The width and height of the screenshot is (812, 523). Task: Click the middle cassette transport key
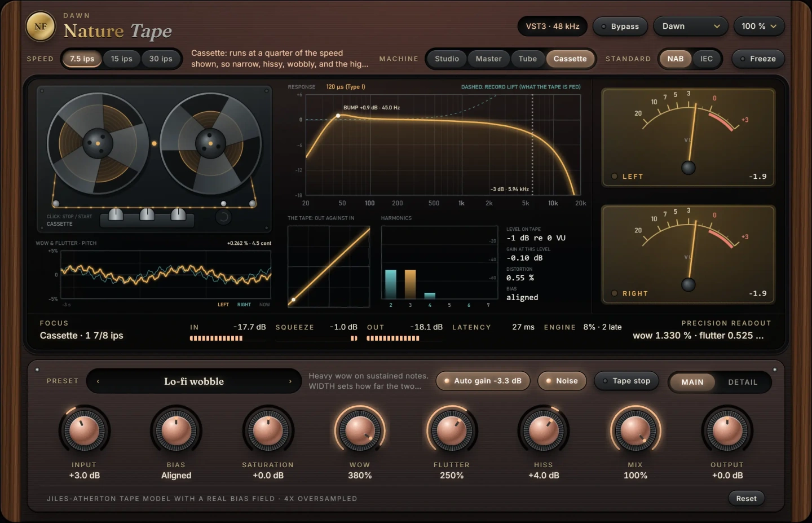point(147,214)
